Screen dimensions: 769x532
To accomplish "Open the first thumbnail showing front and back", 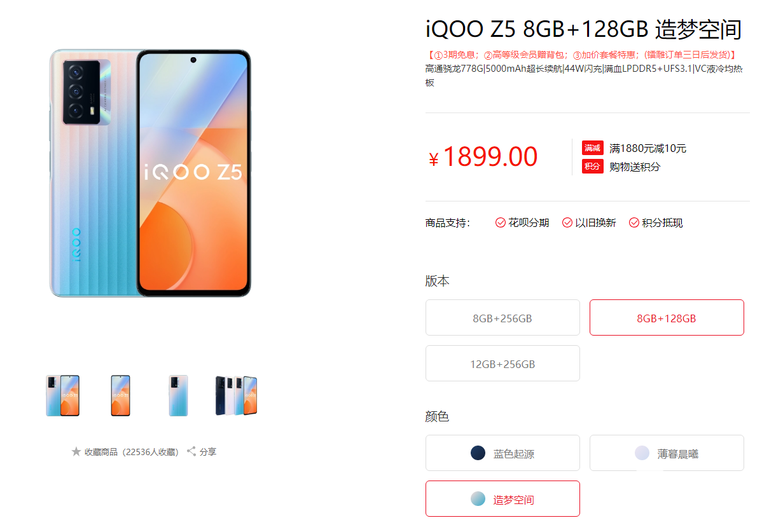I will 62,396.
